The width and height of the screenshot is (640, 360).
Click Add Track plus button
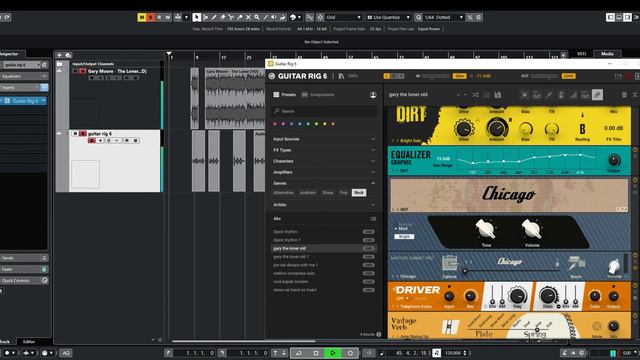pos(59,55)
